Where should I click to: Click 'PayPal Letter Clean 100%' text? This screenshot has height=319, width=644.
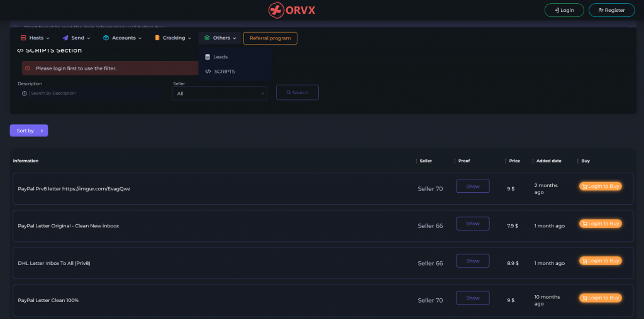48,300
